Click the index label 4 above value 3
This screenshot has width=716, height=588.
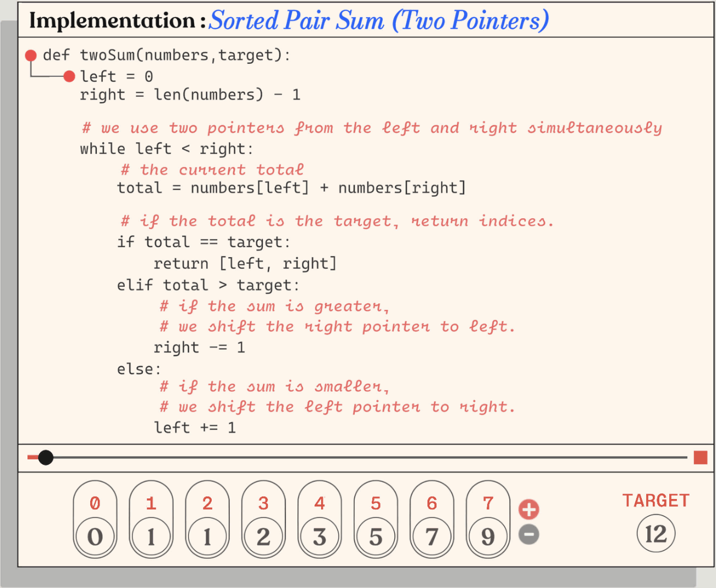pyautogui.click(x=320, y=502)
